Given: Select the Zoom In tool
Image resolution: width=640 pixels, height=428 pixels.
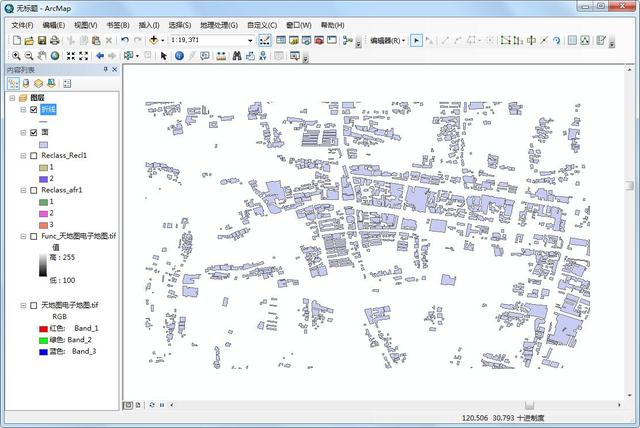Looking at the screenshot, I should tap(16, 56).
